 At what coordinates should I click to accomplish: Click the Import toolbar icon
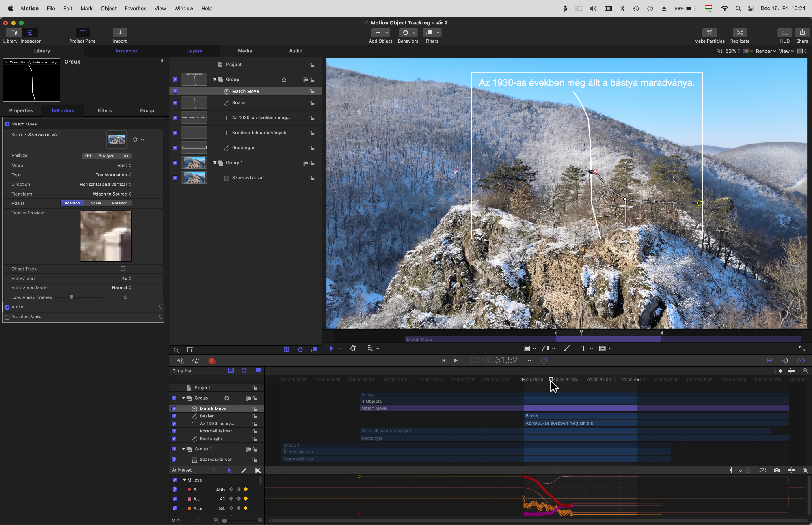(x=120, y=33)
